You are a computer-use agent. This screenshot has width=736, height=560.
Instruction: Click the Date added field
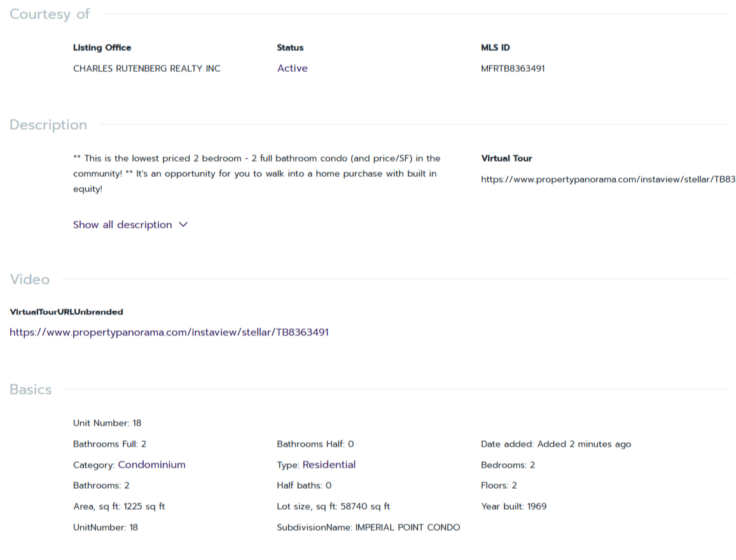pos(555,444)
